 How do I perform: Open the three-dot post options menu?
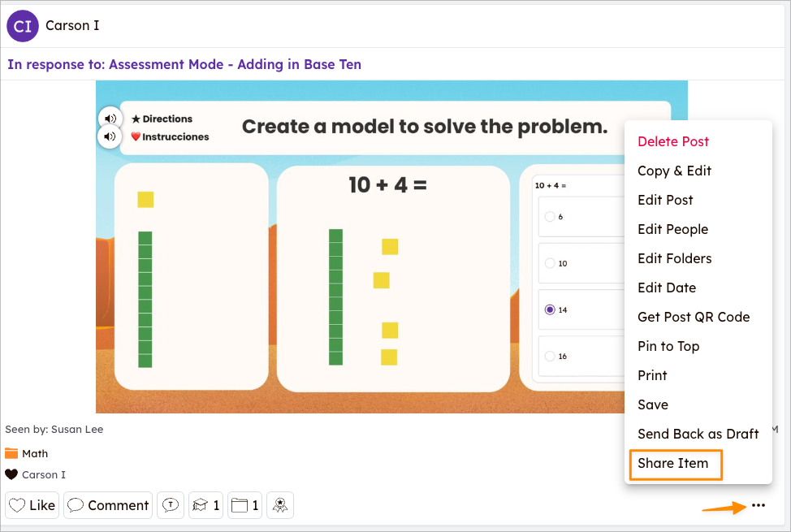coord(758,505)
